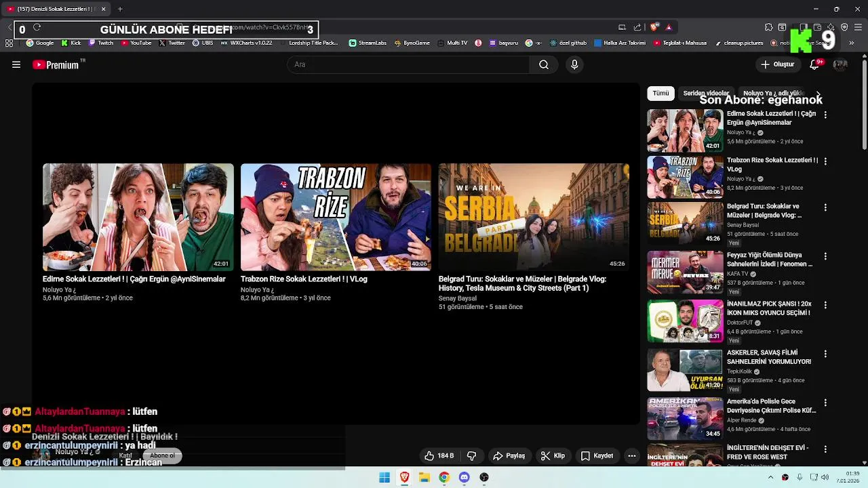Open the Twitter bookmark
The width and height of the screenshot is (868, 488).
[172, 43]
